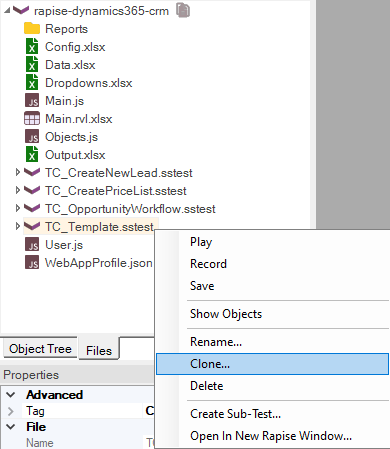This screenshot has height=449, width=390.
Task: Select Clone... in the context menu
Action: (x=272, y=364)
